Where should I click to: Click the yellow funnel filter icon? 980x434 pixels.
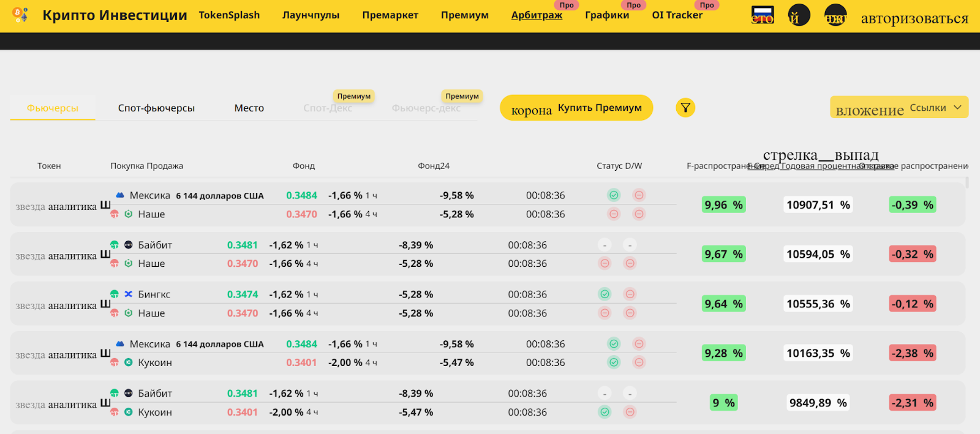pyautogui.click(x=685, y=108)
